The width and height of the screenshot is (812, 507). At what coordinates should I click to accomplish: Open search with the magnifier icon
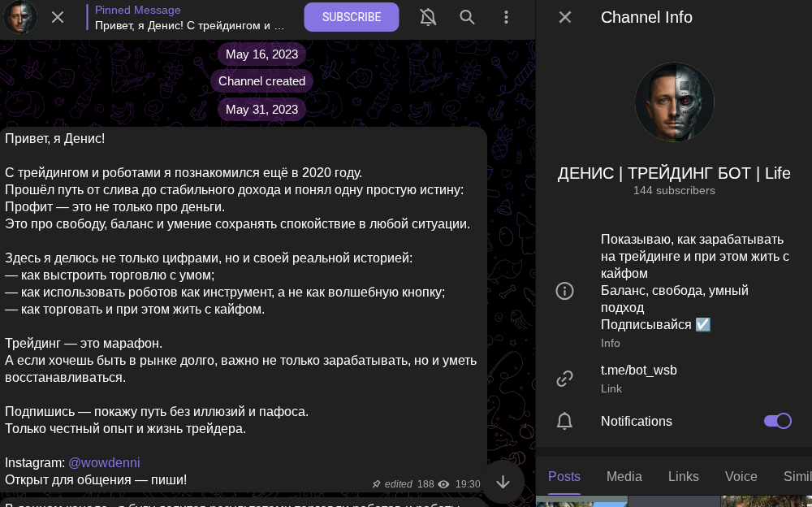(467, 17)
